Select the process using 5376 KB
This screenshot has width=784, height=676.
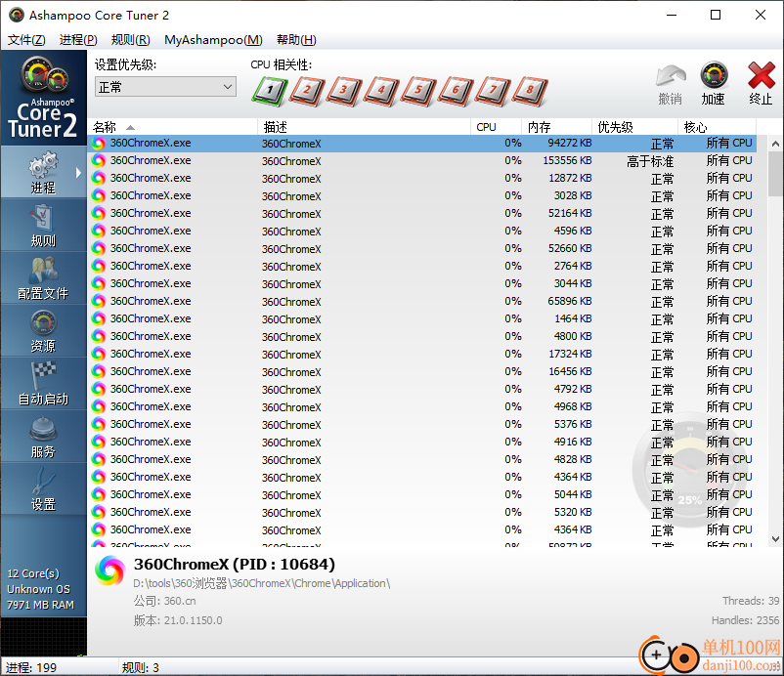point(422,424)
